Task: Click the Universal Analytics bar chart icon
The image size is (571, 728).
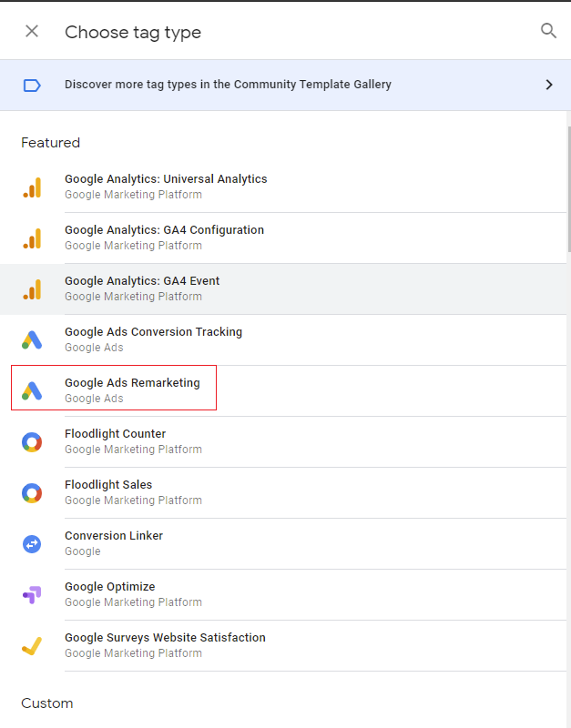Action: (x=32, y=187)
